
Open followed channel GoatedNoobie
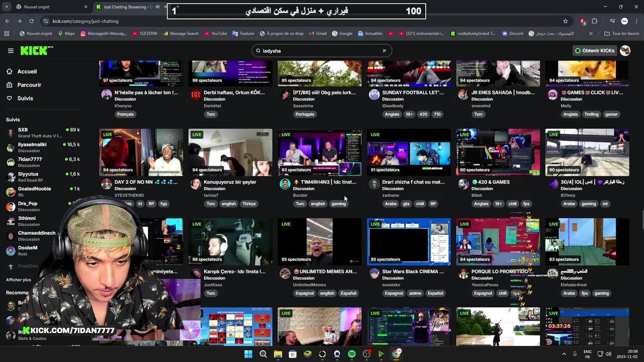(x=43, y=192)
